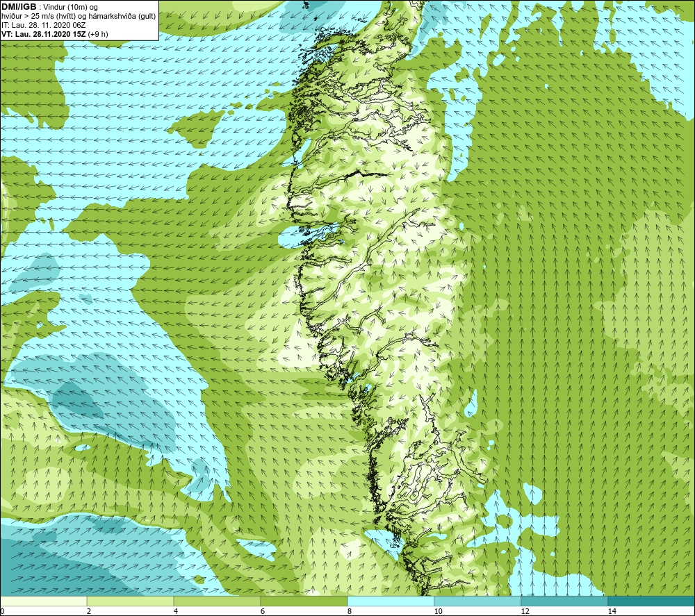
Task: Click the DMI/IGB title text
Action: click(19, 7)
